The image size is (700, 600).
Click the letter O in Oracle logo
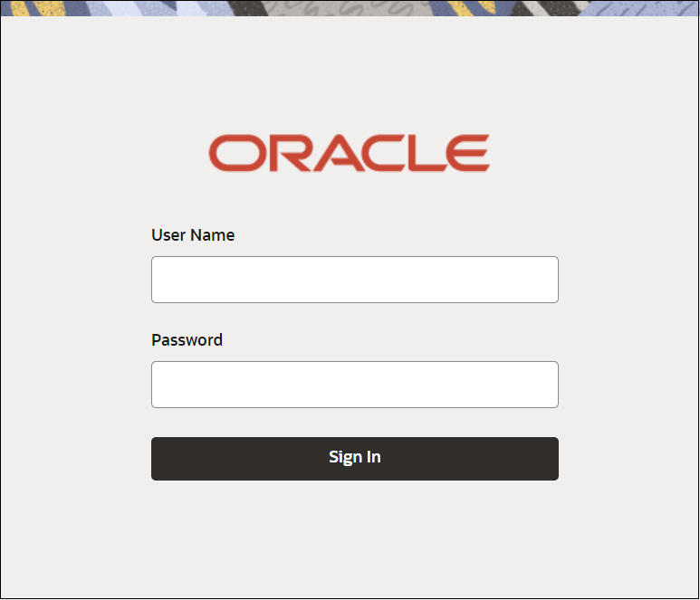[237, 153]
